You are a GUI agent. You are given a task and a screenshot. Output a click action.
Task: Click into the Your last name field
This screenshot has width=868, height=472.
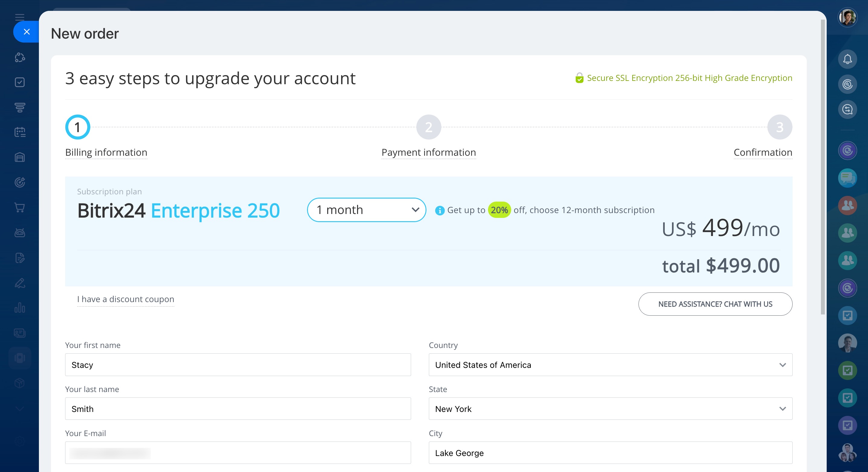coord(238,409)
